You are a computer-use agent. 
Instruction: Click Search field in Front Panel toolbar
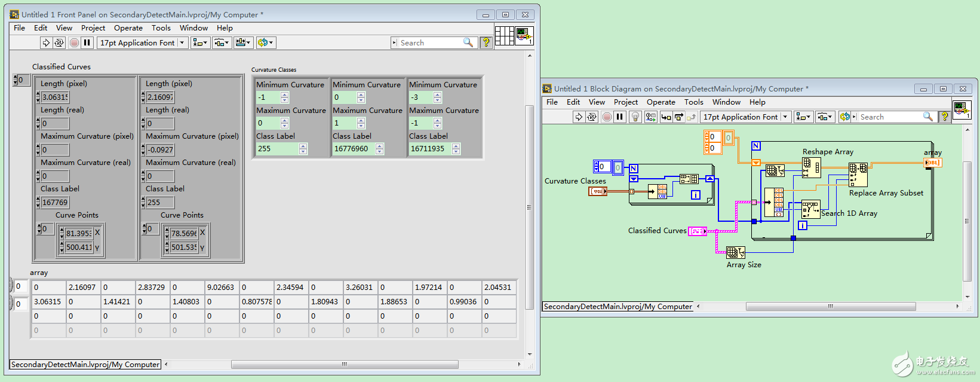tap(430, 42)
